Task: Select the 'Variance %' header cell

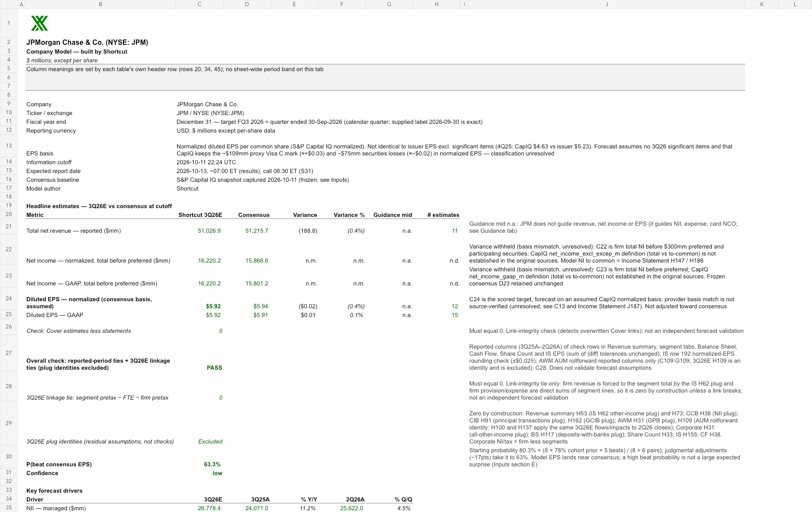Action: (349, 215)
